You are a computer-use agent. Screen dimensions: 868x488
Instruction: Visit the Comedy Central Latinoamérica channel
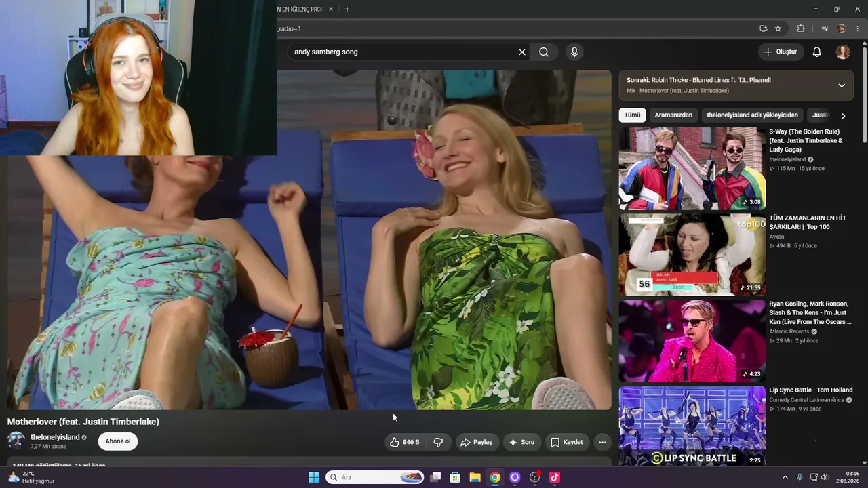point(806,400)
